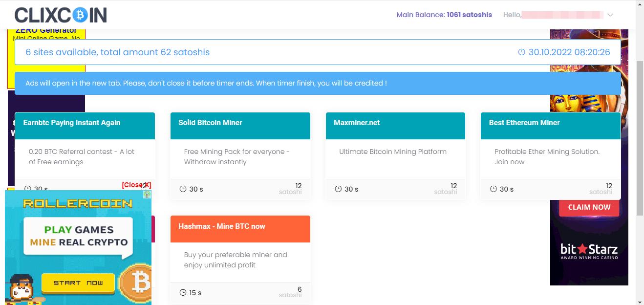Image resolution: width=644 pixels, height=305 pixels.
Task: Click the BitStarz casino logo
Action: 589,250
